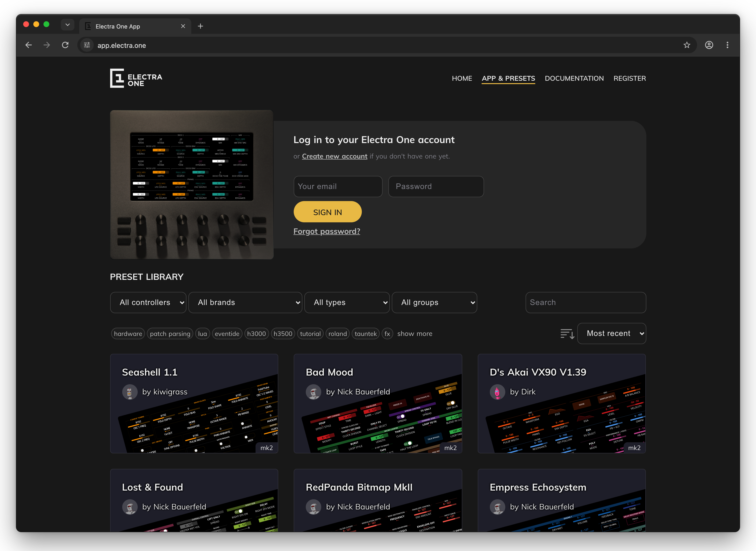
Task: Click the mk2 badge on Seashell 1.1
Action: (267, 448)
